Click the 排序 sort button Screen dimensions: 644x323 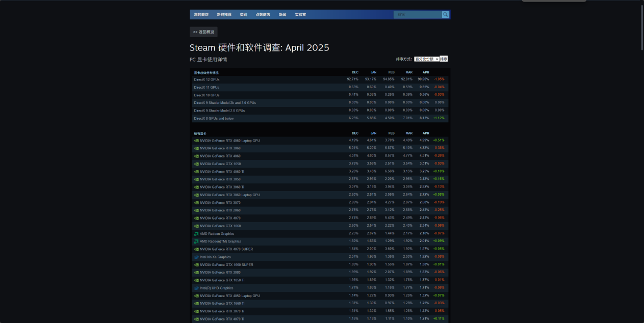point(444,59)
